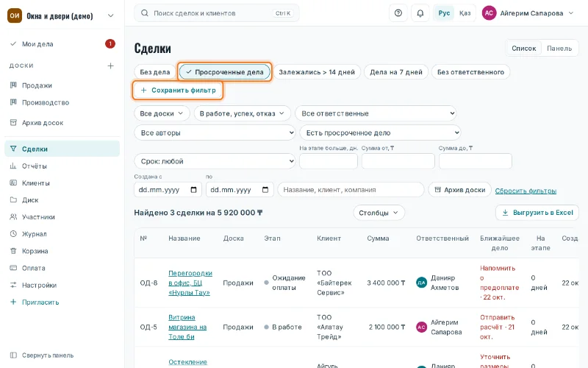This screenshot has width=588, height=368.
Task: Click Сохранить фильтр button
Action: click(178, 90)
